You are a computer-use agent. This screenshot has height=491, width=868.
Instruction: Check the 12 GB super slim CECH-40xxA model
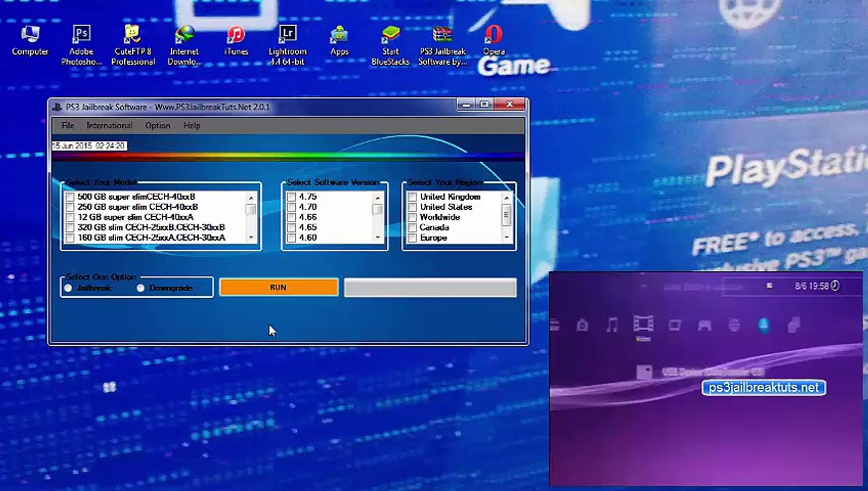tap(70, 217)
